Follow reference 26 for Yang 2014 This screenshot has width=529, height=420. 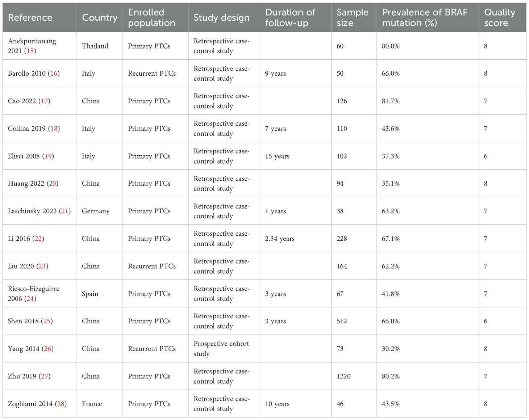pyautogui.click(x=47, y=349)
